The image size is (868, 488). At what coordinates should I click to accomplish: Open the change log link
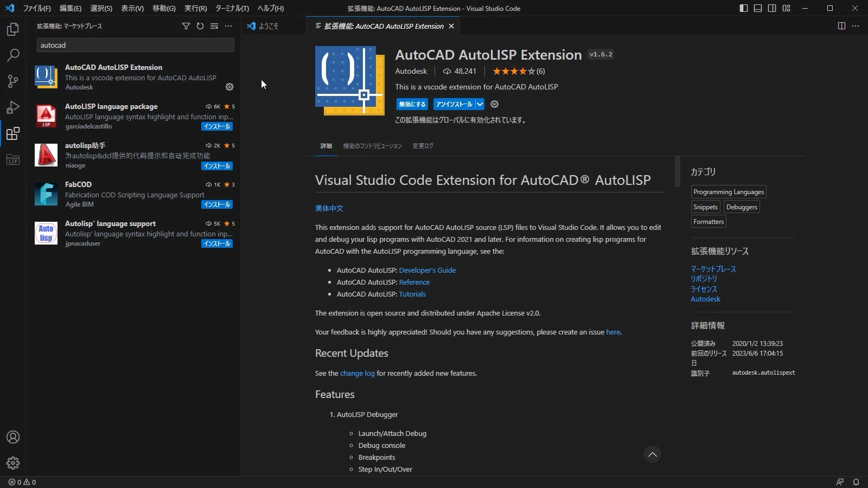(x=358, y=373)
